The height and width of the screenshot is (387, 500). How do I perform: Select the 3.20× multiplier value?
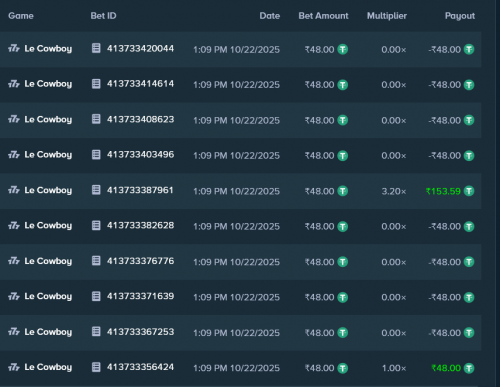click(394, 191)
